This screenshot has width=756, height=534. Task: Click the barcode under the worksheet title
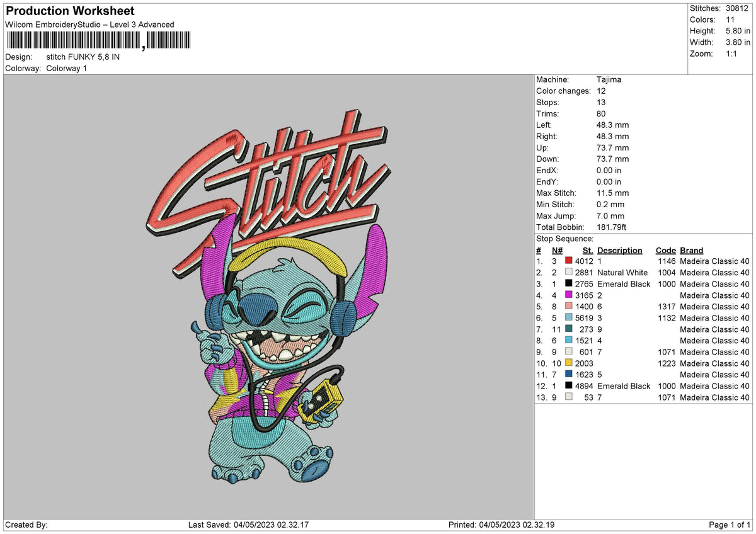coord(98,41)
